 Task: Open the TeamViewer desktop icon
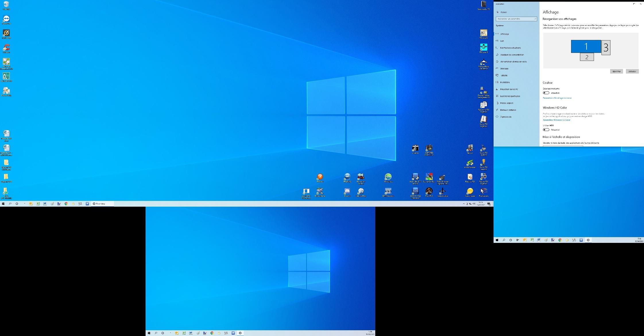(6, 19)
